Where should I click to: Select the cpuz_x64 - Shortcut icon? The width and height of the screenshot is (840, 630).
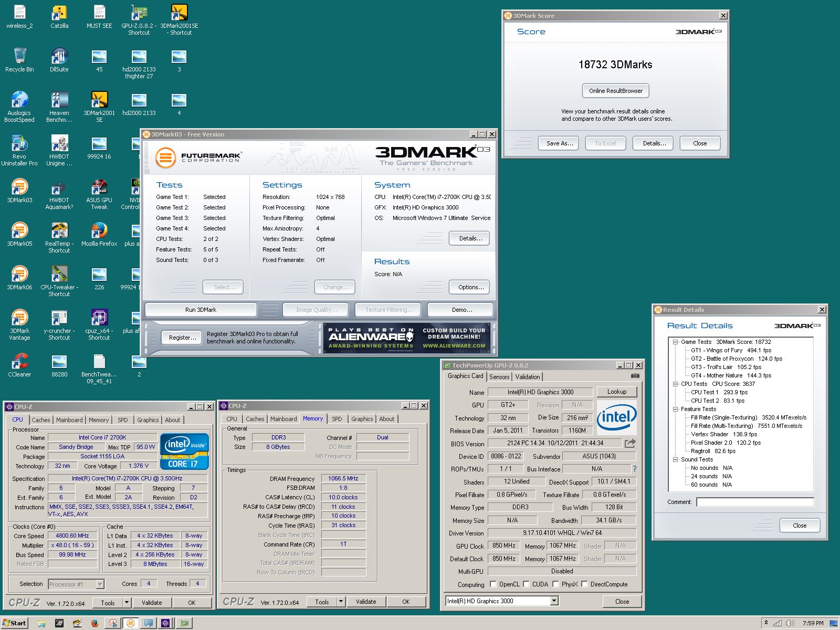click(99, 325)
